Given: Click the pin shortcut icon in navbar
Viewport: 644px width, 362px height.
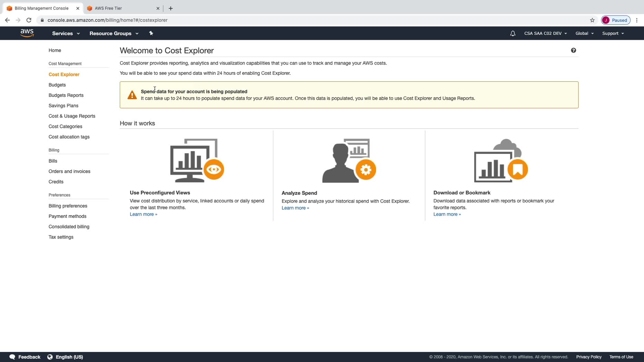Looking at the screenshot, I should (x=151, y=33).
